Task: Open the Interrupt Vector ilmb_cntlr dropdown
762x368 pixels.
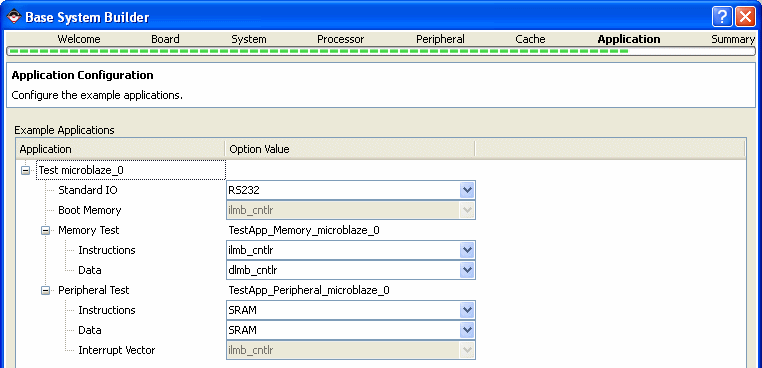Action: tap(467, 350)
